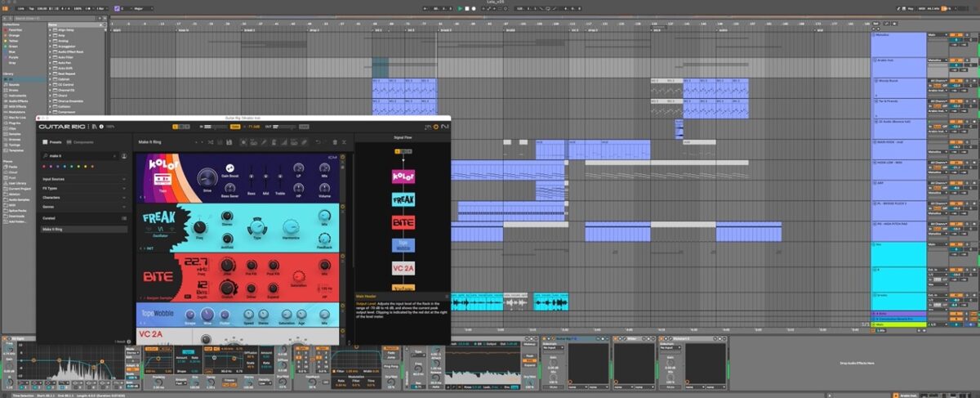The width and height of the screenshot is (980, 398).
Task: Toggle the Kolor module power button
Action: [342, 157]
